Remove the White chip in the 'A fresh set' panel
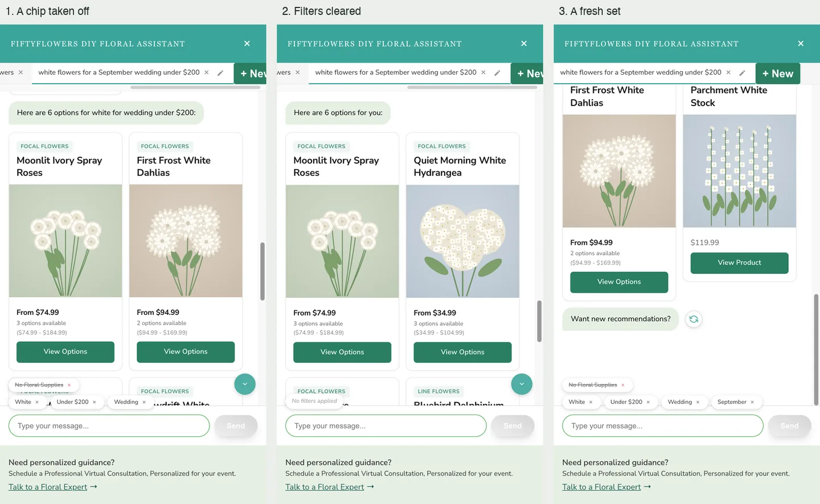This screenshot has width=820, height=504. click(x=591, y=402)
